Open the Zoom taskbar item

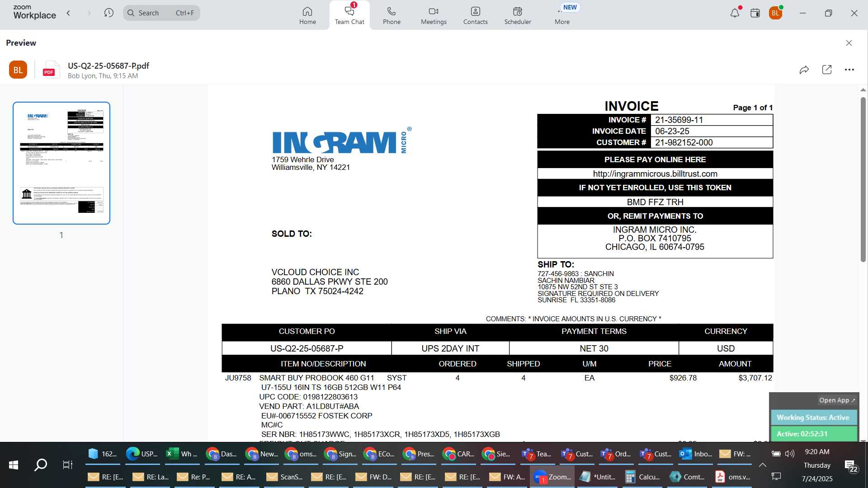552,477
